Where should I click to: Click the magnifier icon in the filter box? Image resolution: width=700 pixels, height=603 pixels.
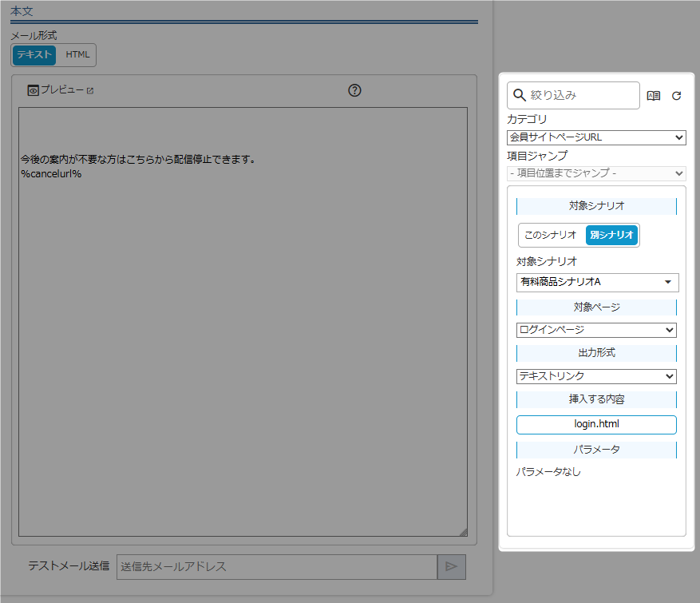point(521,95)
